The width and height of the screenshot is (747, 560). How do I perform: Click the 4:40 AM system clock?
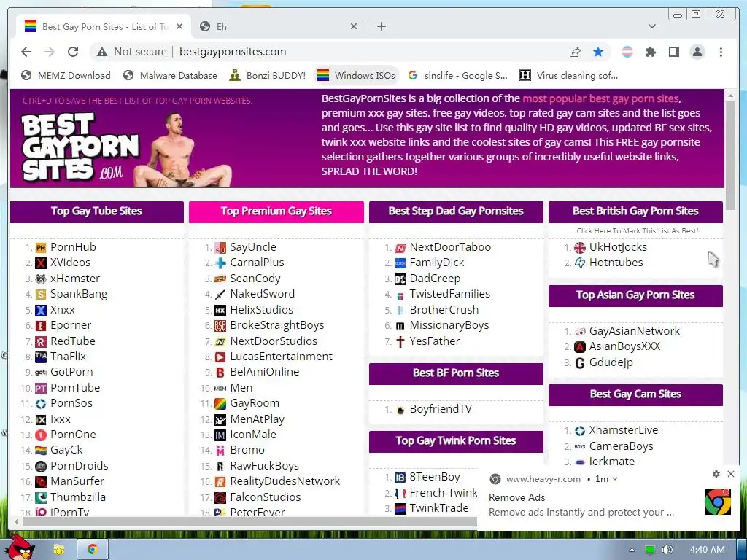point(707,550)
